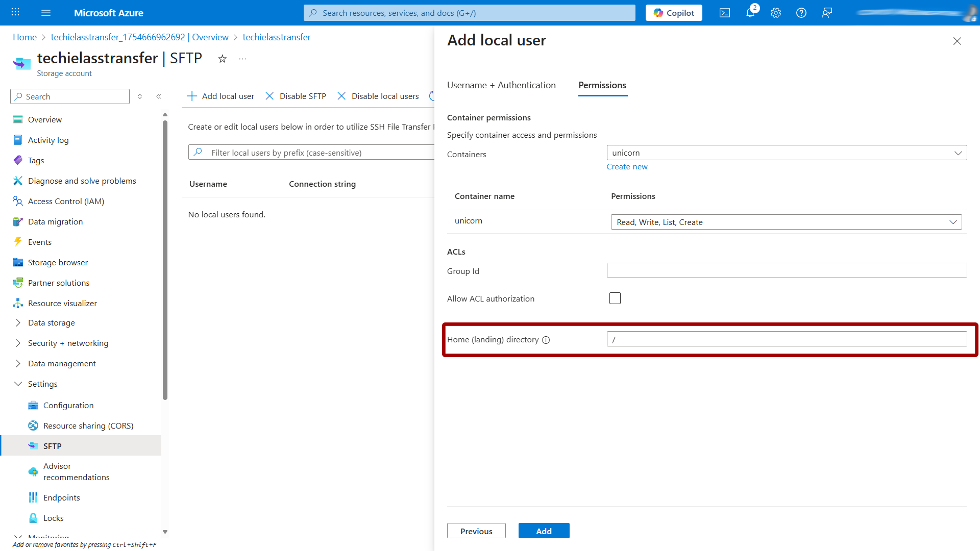Open the unicorn permissions dropdown
The width and height of the screenshot is (980, 551).
[x=953, y=222]
